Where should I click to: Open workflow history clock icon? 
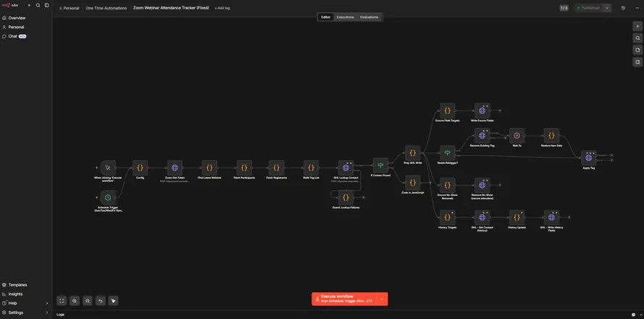point(623,8)
